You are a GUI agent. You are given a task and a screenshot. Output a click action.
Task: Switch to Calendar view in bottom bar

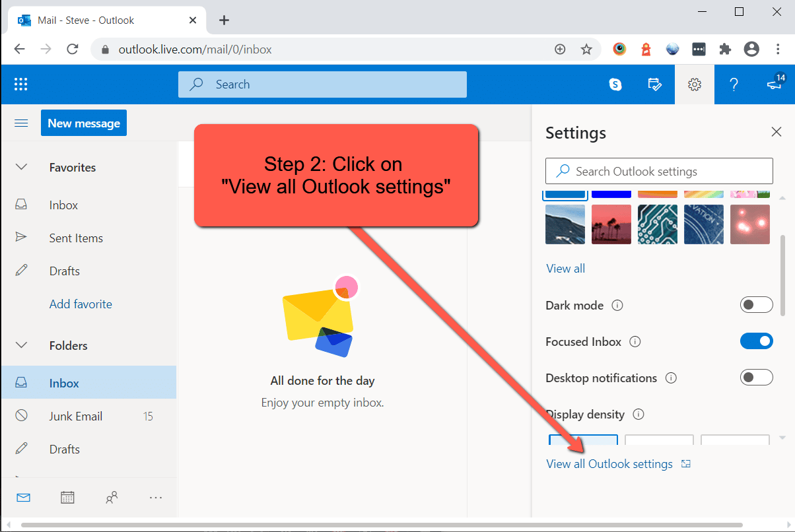67,498
